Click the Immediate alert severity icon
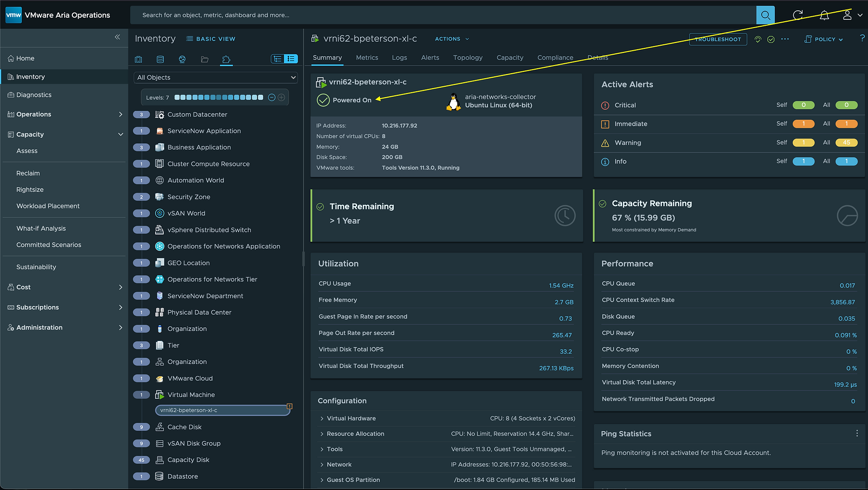This screenshot has height=490, width=868. pyautogui.click(x=605, y=124)
